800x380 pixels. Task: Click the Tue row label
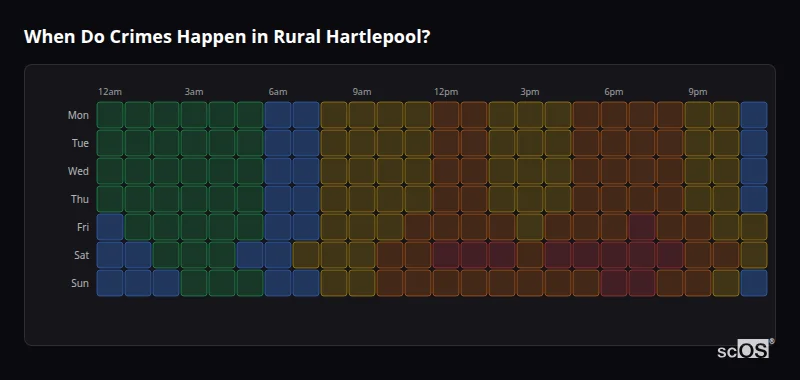coord(80,143)
